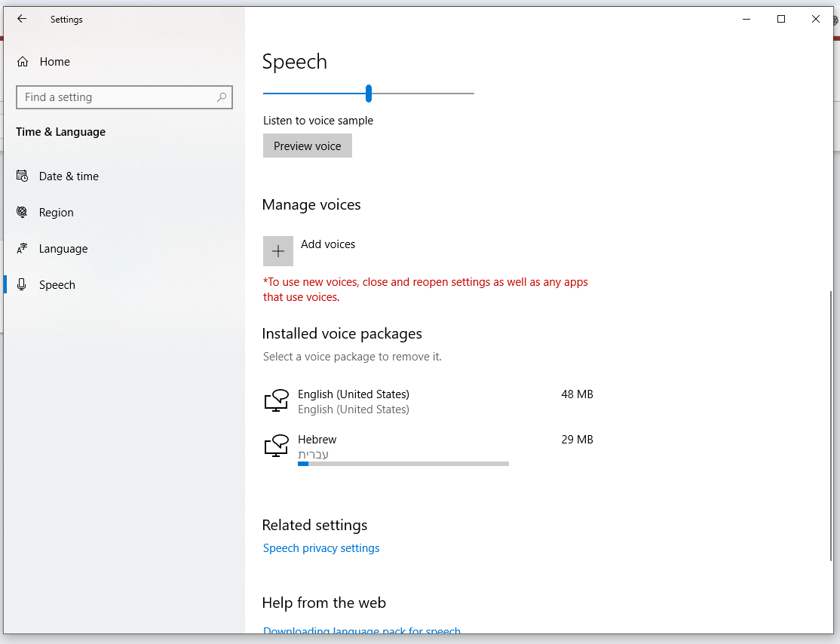Click the Time & Language heading
Viewport: 840px width, 644px height.
pyautogui.click(x=60, y=132)
